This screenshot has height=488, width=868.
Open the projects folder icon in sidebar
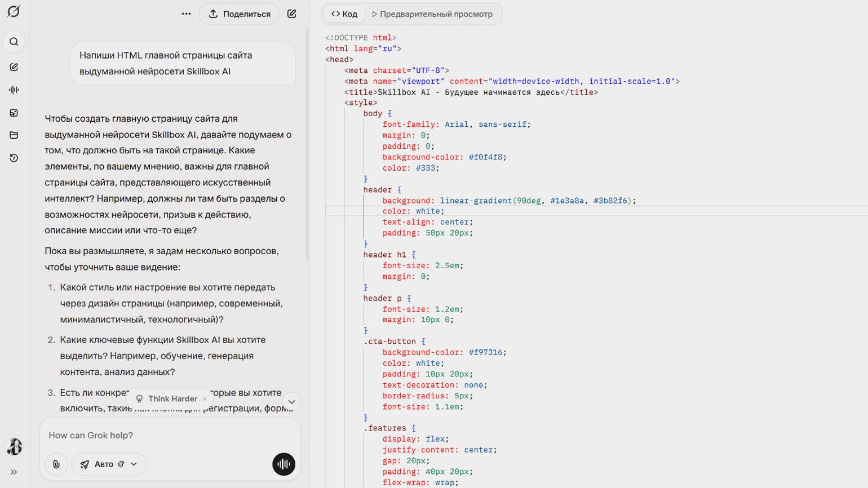point(14,135)
